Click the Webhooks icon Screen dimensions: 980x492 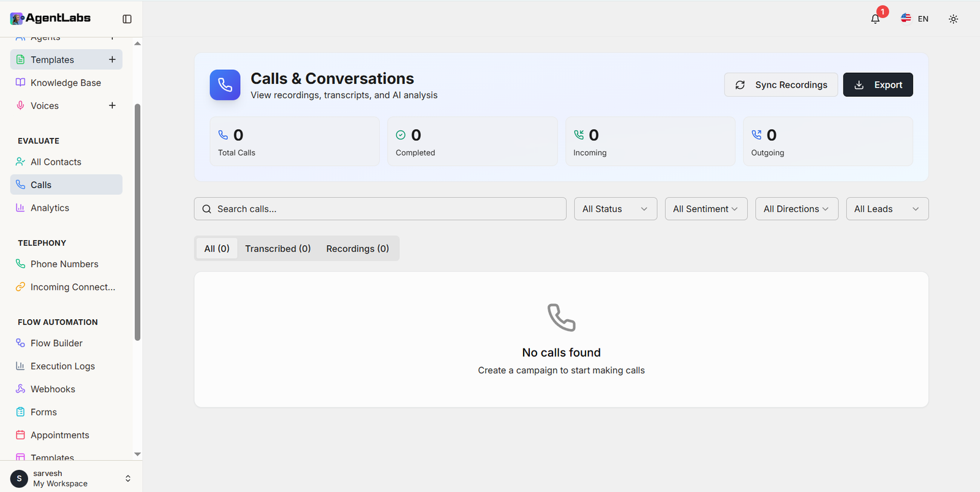(20, 389)
